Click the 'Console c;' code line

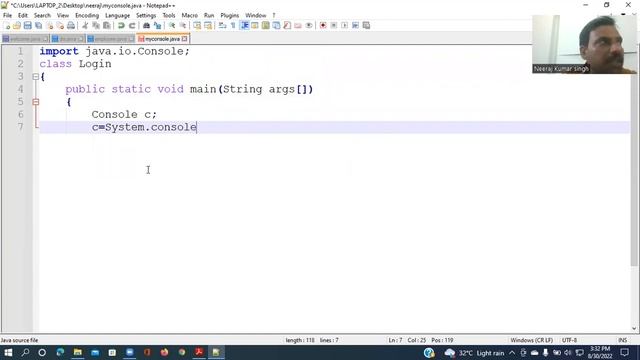coord(124,114)
